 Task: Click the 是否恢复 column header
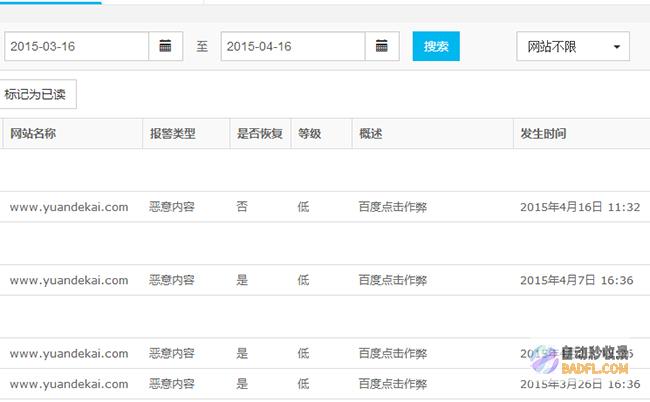coord(260,133)
